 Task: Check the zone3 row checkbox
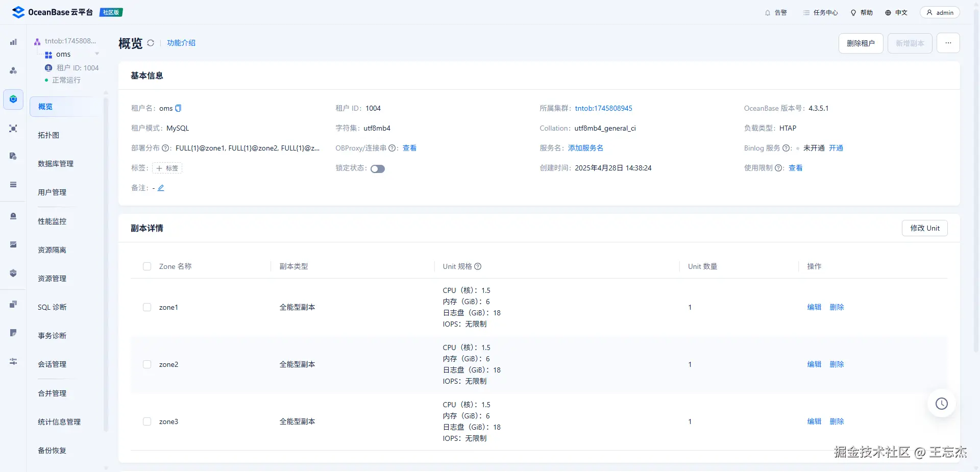click(147, 421)
